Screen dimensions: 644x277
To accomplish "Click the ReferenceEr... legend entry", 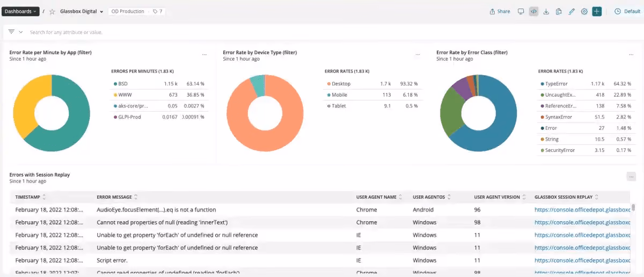I will pos(587,106).
